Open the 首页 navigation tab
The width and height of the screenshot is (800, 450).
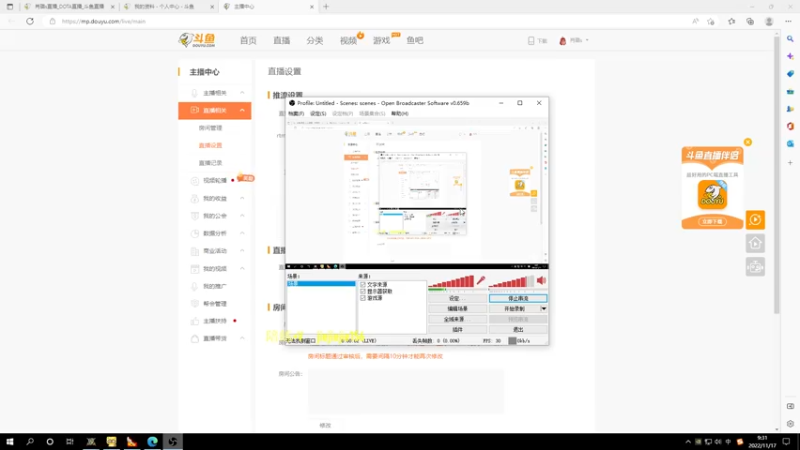coord(248,40)
